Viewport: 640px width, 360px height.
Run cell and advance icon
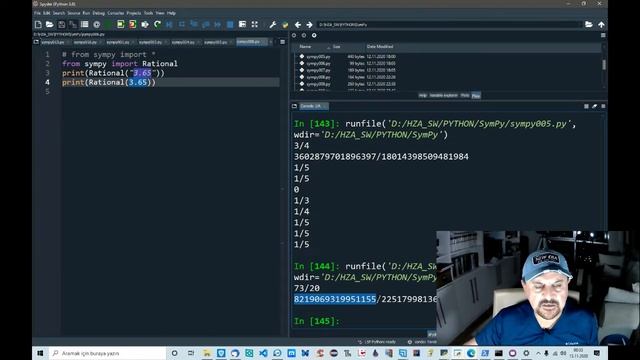[132, 24]
